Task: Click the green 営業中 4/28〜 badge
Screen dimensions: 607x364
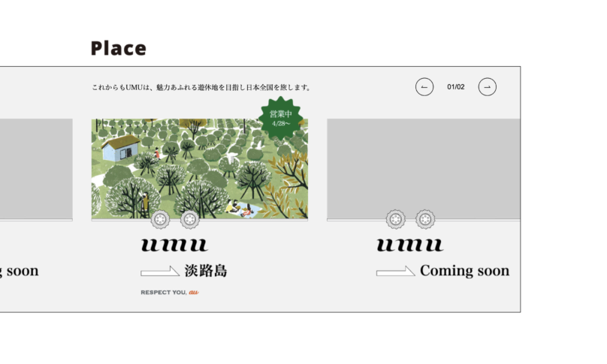Action: [281, 118]
